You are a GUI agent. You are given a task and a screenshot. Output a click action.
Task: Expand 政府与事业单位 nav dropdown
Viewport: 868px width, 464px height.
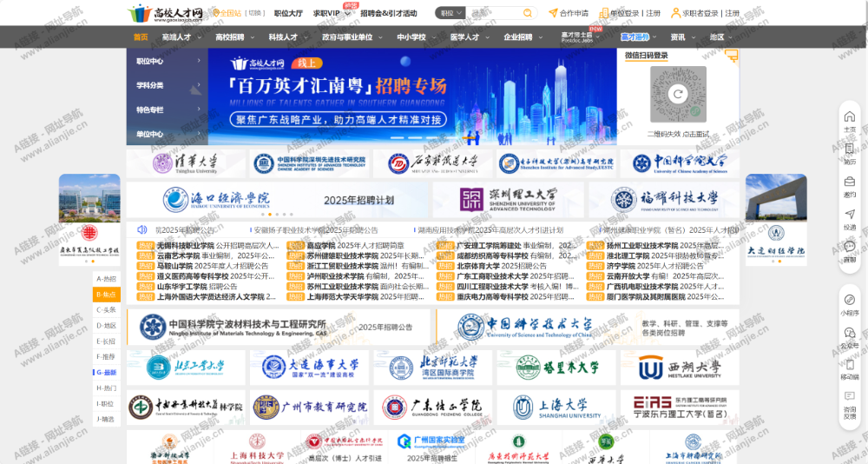coord(380,37)
